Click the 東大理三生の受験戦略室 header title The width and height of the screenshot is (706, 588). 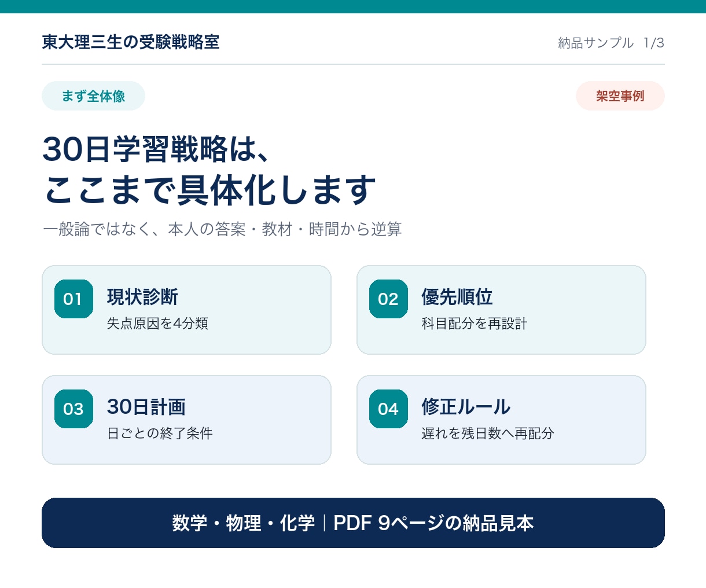(131, 42)
